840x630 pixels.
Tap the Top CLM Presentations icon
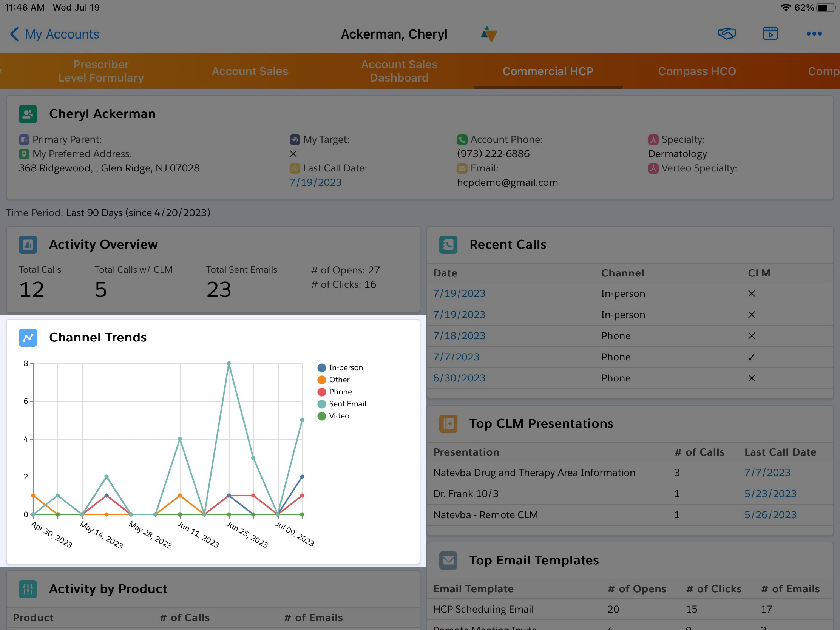tap(448, 423)
